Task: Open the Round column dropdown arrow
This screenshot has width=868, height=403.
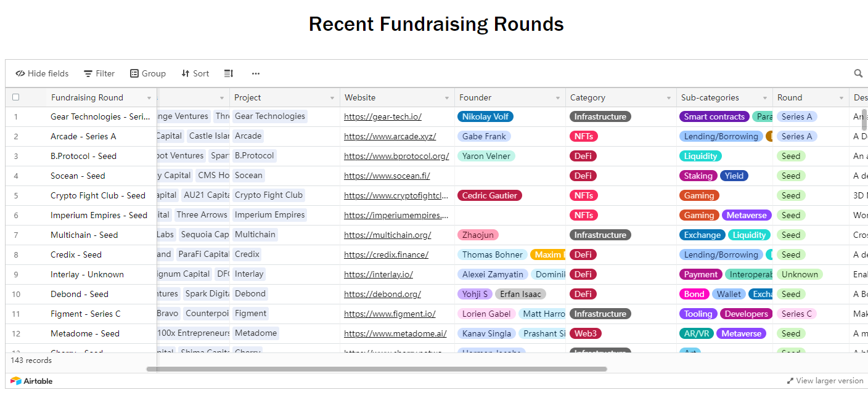Action: tap(841, 98)
